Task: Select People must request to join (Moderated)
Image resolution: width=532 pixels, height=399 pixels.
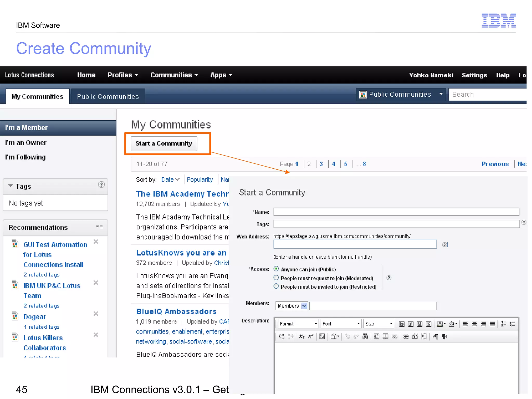Action: [x=276, y=278]
